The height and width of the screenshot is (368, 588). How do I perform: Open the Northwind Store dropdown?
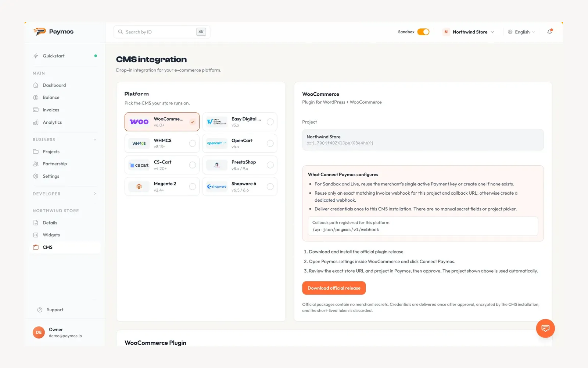click(x=469, y=32)
